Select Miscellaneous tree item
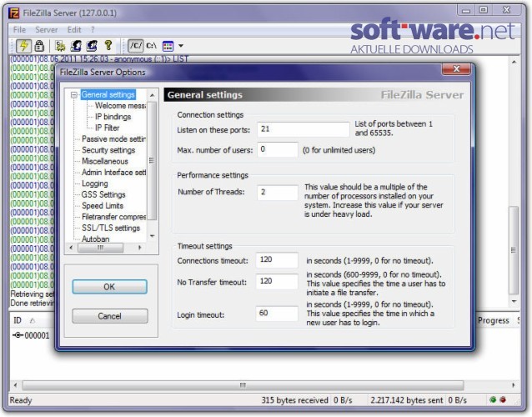532x417 pixels. tap(105, 161)
